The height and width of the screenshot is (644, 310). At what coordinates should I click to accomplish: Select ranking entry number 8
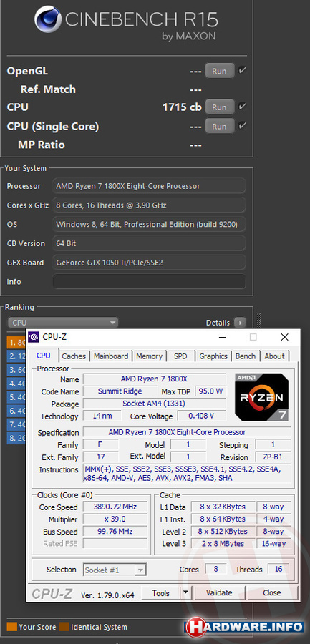[16, 438]
